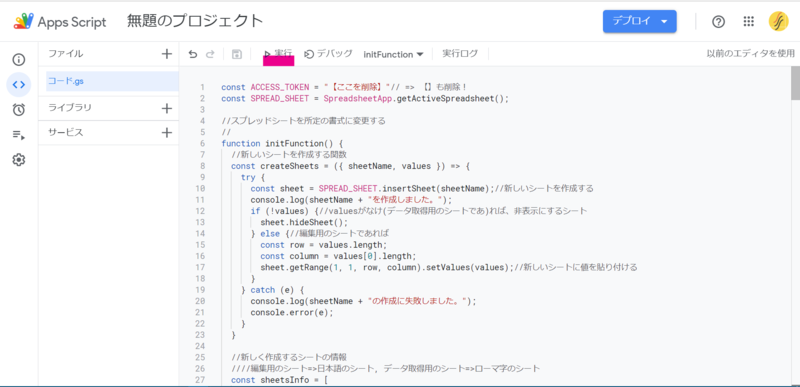Click the blue デプロイ deploy button

(640, 21)
